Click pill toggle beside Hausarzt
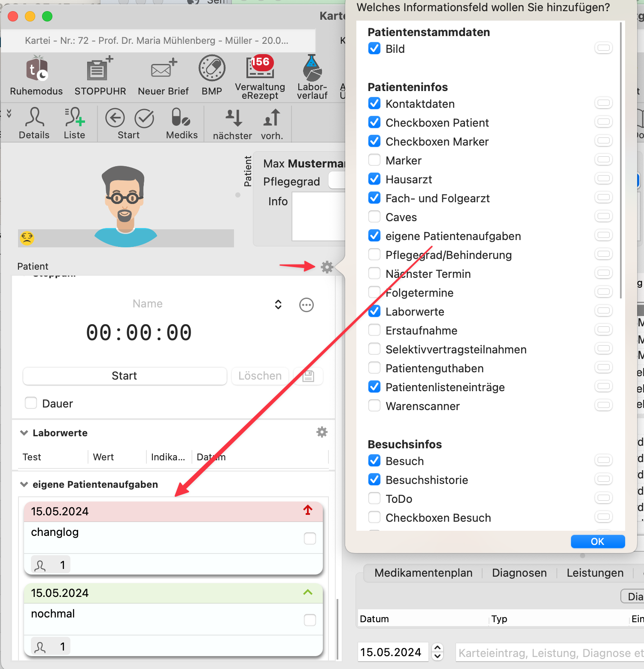Screen dimensions: 644x669 (604, 179)
